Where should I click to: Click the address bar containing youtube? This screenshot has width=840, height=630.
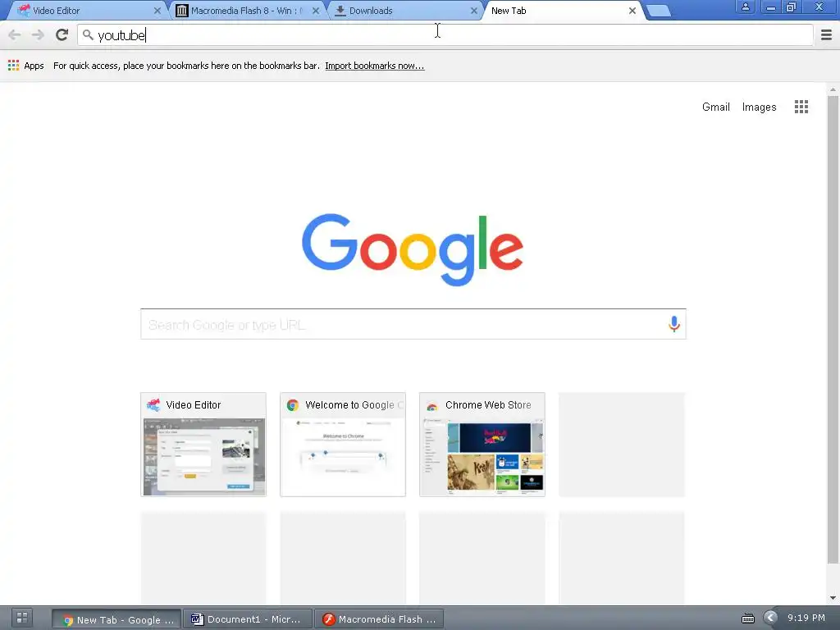click(x=445, y=34)
